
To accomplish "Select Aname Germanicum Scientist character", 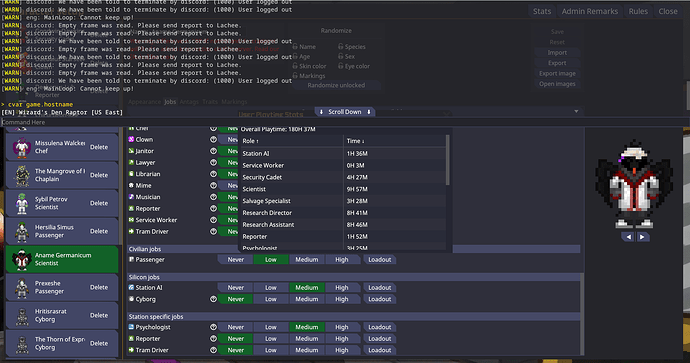I will (62, 259).
